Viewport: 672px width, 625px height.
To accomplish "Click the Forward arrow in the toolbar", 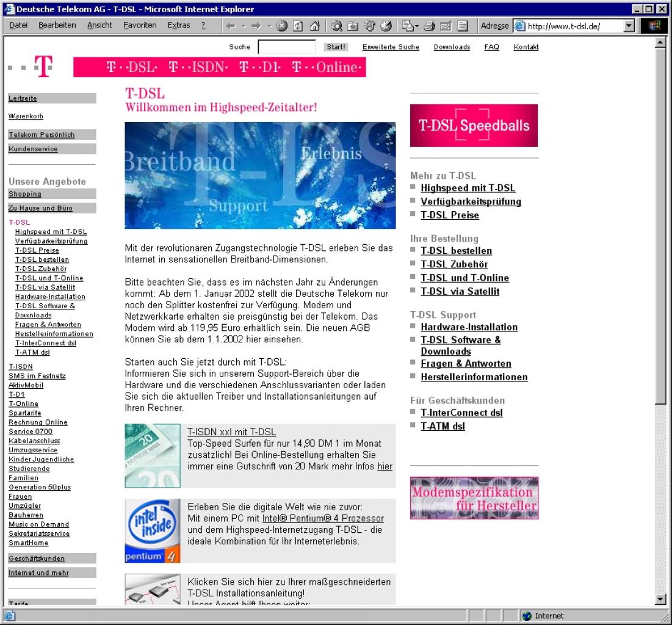I will pyautogui.click(x=256, y=26).
